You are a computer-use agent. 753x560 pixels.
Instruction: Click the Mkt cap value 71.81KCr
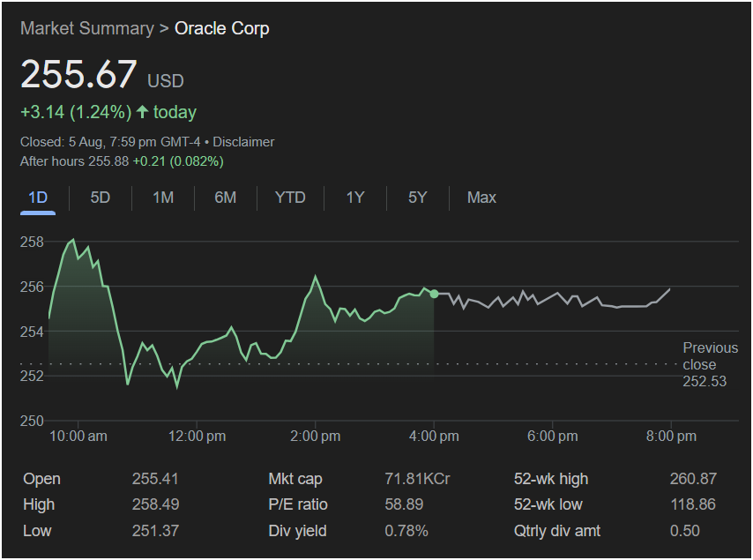point(417,479)
